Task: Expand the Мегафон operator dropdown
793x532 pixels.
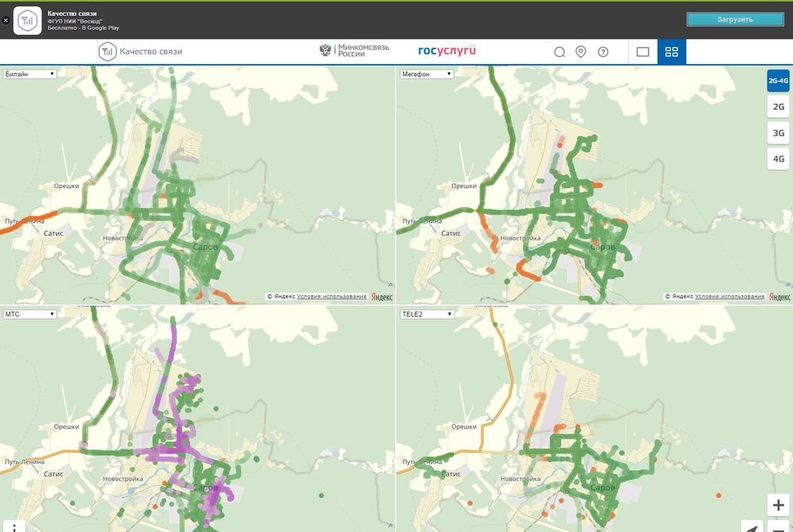Action: click(427, 74)
